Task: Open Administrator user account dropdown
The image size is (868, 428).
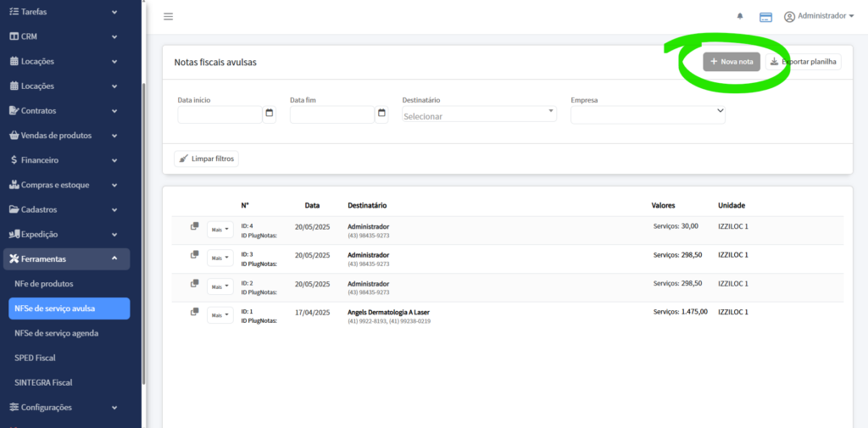Action: pos(819,16)
